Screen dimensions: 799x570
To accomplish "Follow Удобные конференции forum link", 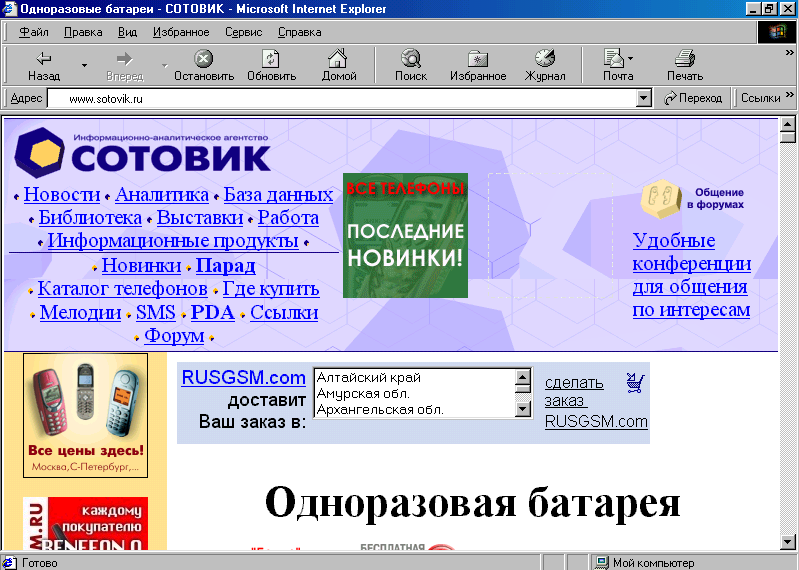I will pos(691,275).
